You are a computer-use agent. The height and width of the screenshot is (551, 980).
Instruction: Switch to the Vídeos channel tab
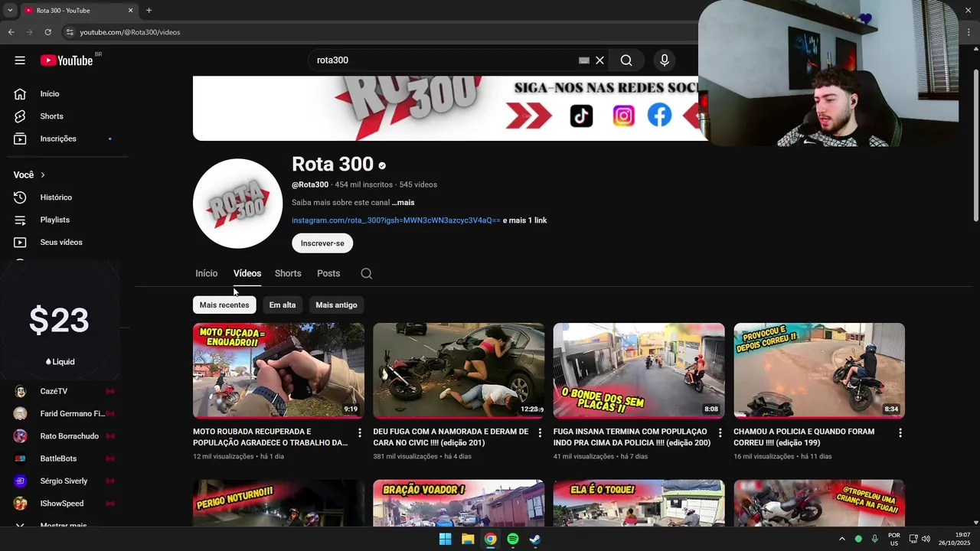point(247,273)
